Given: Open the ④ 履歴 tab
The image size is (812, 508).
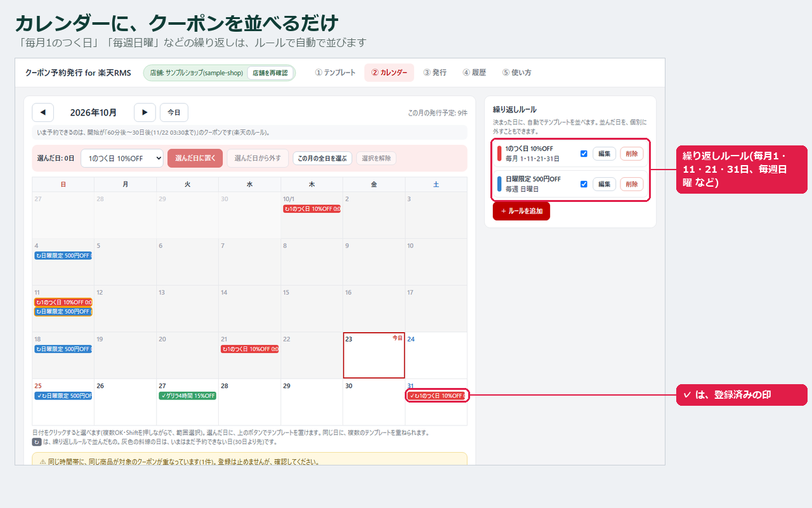Looking at the screenshot, I should (475, 73).
